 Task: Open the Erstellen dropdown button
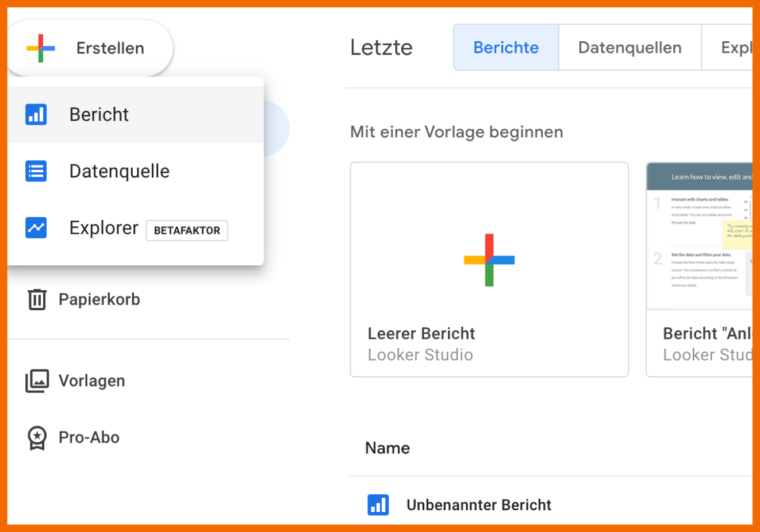90,48
